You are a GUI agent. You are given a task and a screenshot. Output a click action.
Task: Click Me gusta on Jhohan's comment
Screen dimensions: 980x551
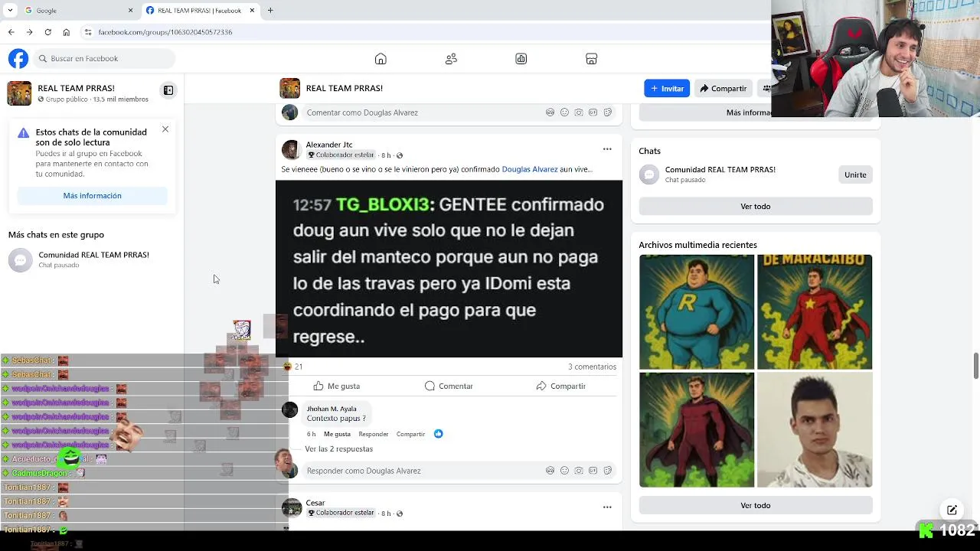click(x=337, y=434)
